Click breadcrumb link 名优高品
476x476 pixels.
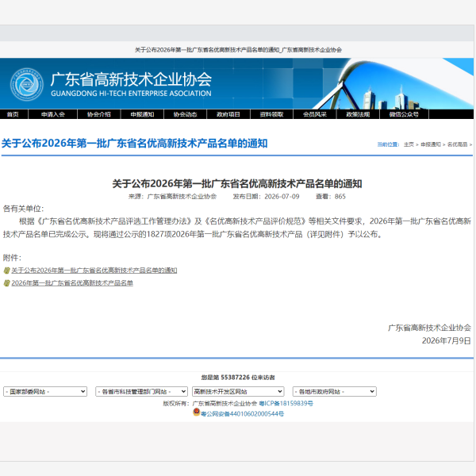457,144
